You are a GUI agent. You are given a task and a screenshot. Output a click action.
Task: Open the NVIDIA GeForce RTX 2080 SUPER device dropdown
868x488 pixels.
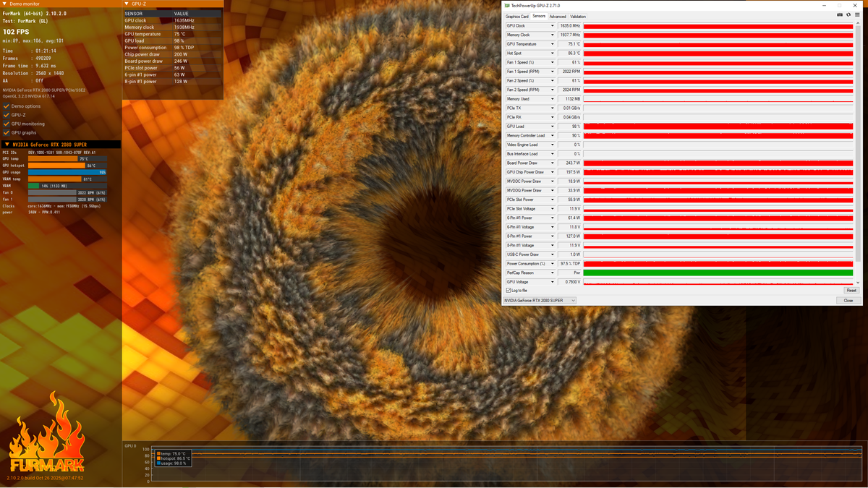540,300
